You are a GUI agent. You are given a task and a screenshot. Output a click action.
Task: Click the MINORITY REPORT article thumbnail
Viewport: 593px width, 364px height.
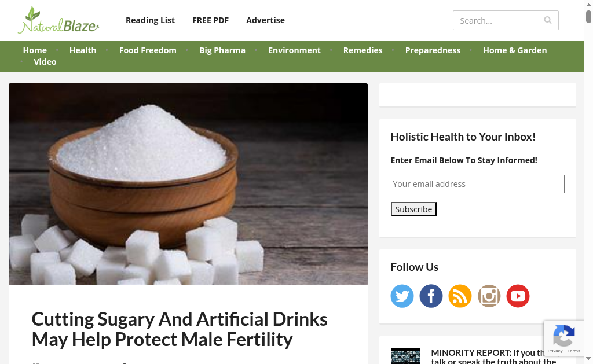405,356
